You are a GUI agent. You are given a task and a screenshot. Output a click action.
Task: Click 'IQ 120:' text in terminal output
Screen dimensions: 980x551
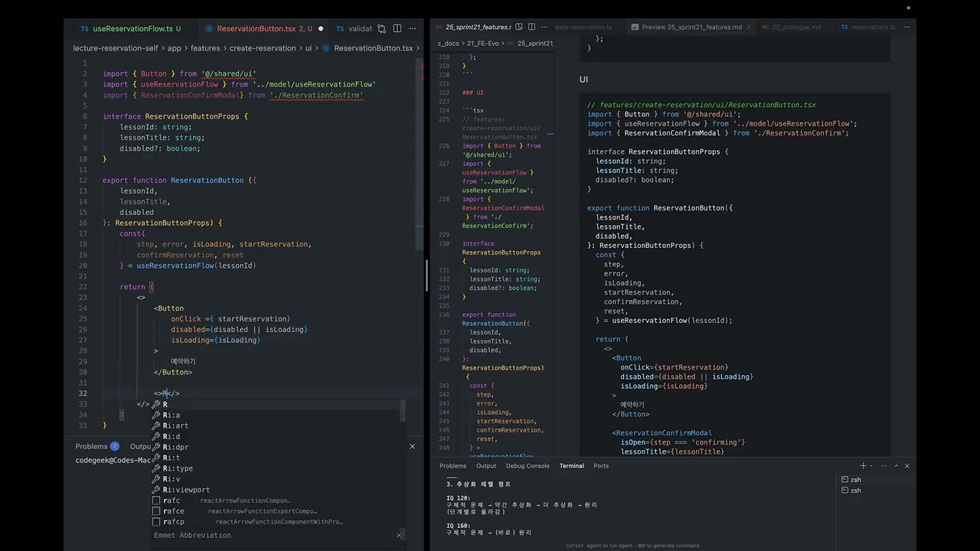point(458,498)
